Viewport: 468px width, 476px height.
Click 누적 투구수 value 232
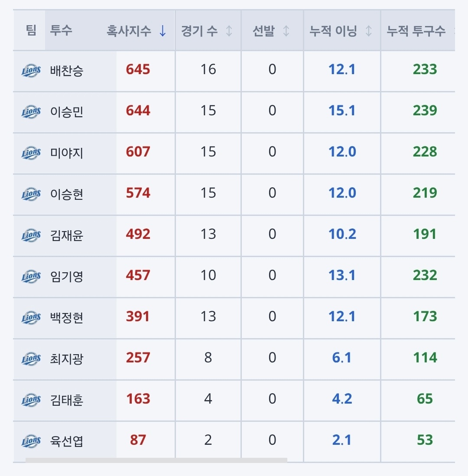coord(425,275)
